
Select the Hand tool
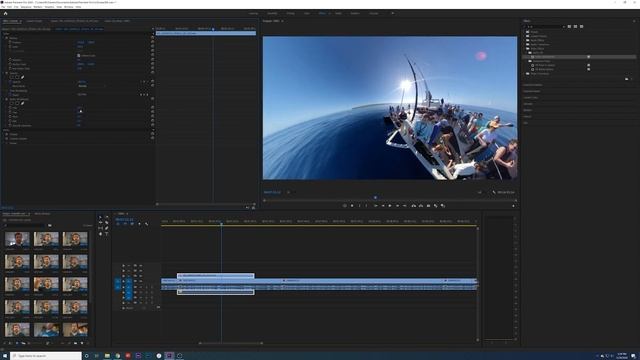(100, 234)
